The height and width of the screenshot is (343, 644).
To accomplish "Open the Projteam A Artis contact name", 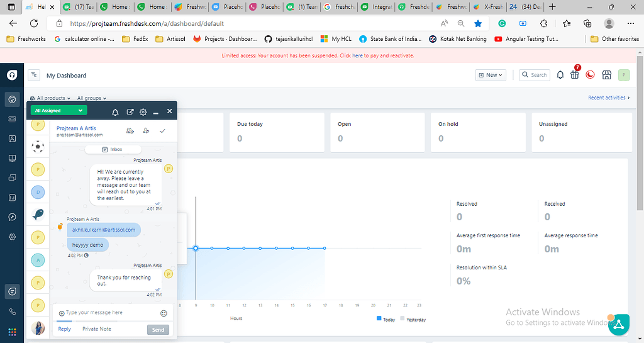I will tap(76, 128).
